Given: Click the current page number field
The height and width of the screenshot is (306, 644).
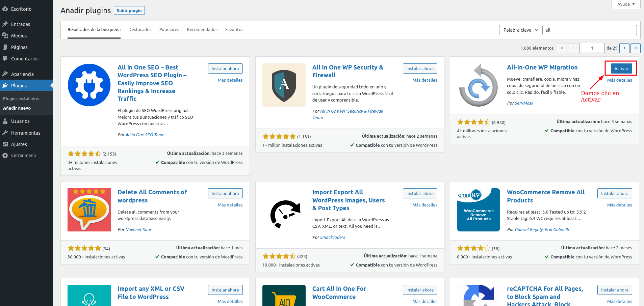Looking at the screenshot, I should pos(592,48).
